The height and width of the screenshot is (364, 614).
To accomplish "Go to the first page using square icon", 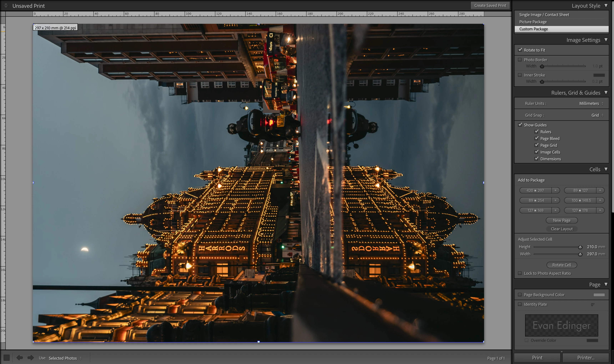I will [x=7, y=358].
